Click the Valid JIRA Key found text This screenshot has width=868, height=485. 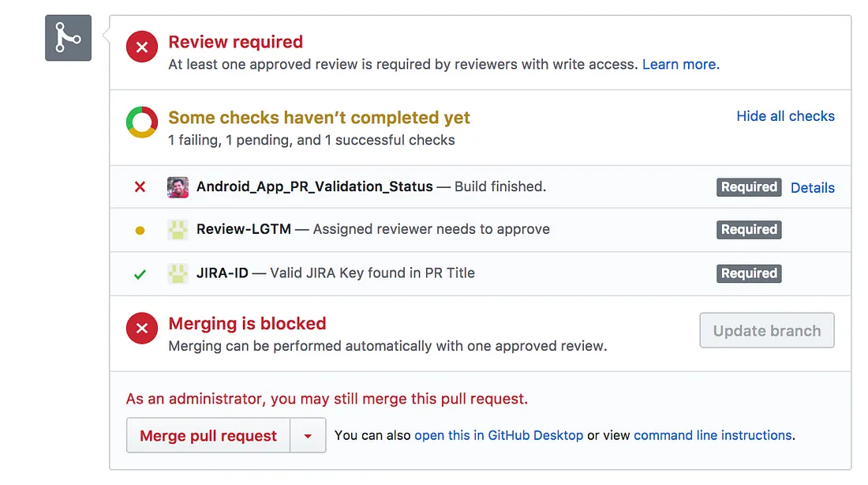pos(372,273)
